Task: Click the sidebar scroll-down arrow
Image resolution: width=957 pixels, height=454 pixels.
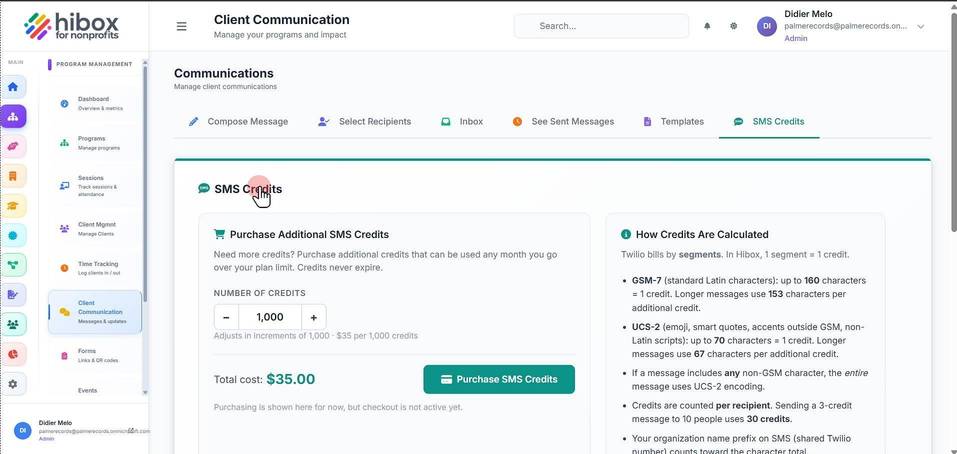Action: click(x=145, y=392)
